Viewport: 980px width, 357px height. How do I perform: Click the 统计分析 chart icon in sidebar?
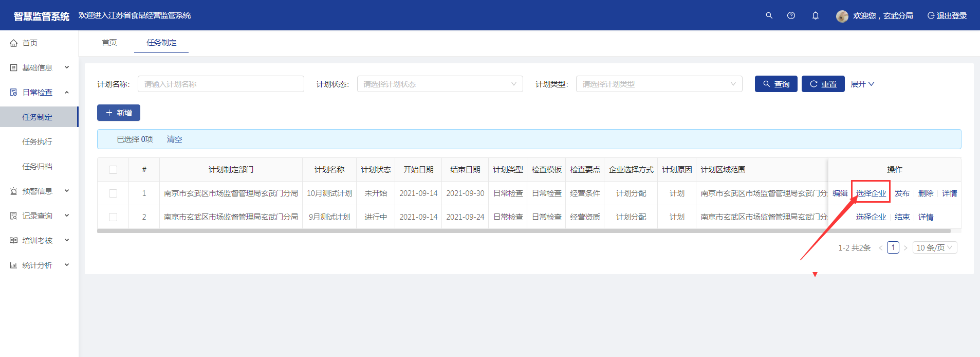[14, 265]
